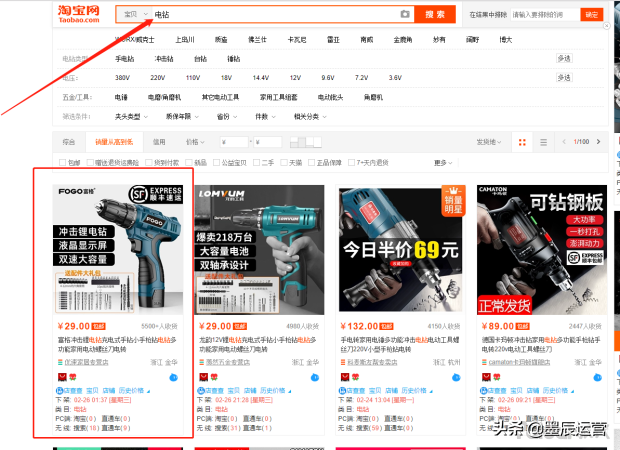
Task: Select the 卡瓦尼 brand filter
Action: (x=297, y=40)
